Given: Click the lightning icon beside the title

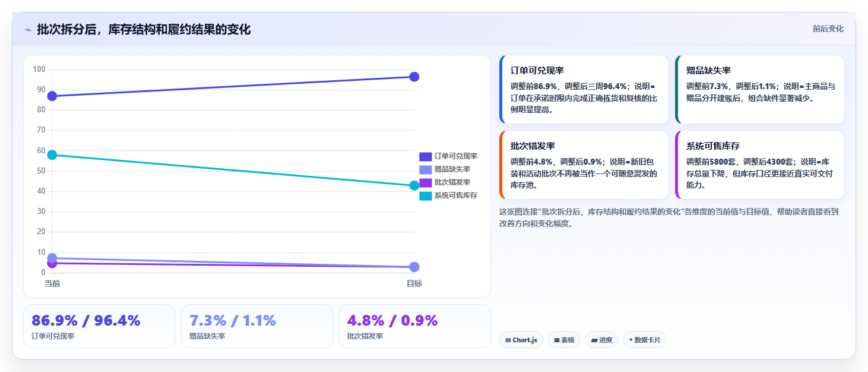Looking at the screenshot, I should 28,30.
